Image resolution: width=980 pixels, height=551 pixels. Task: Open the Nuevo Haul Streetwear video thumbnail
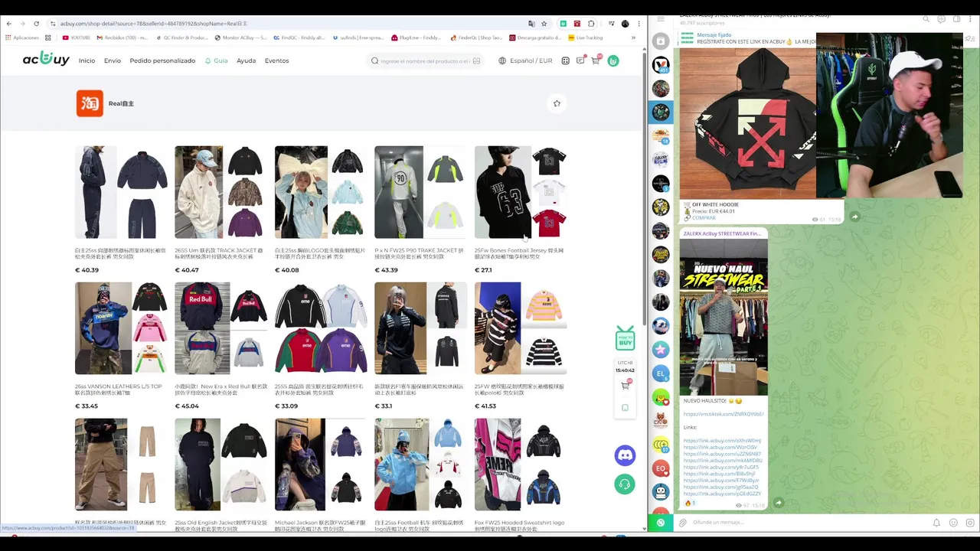724,318
